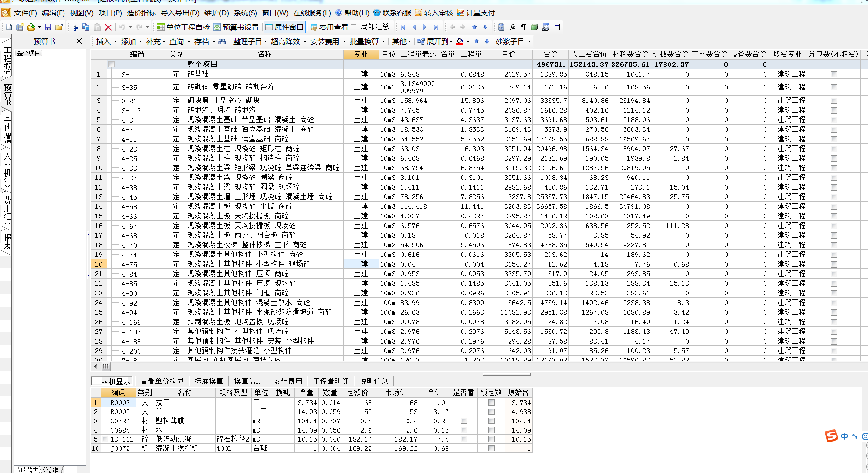Close the 预算书 side panel

(x=79, y=41)
